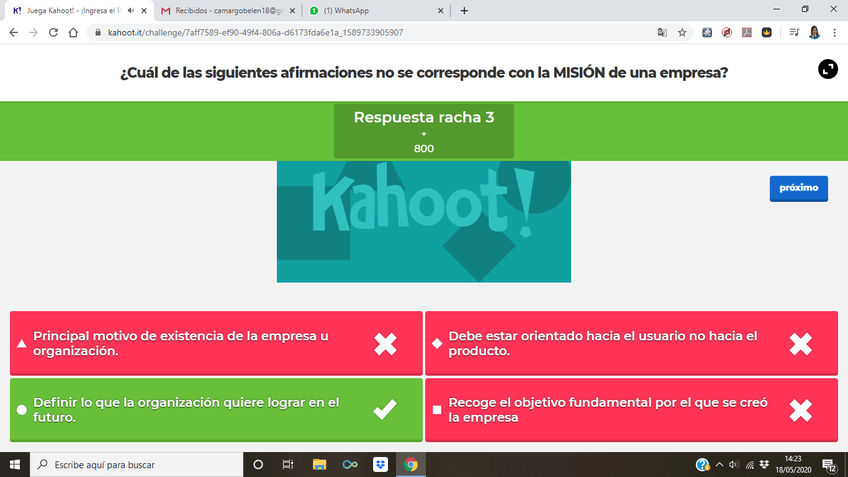This screenshot has height=477, width=848.
Task: Click the próximo button
Action: 798,188
